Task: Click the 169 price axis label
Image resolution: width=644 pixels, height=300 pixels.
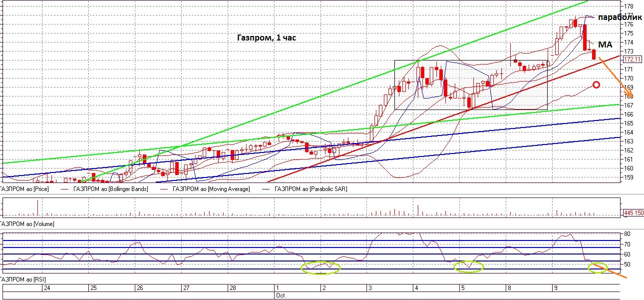Action: point(629,87)
